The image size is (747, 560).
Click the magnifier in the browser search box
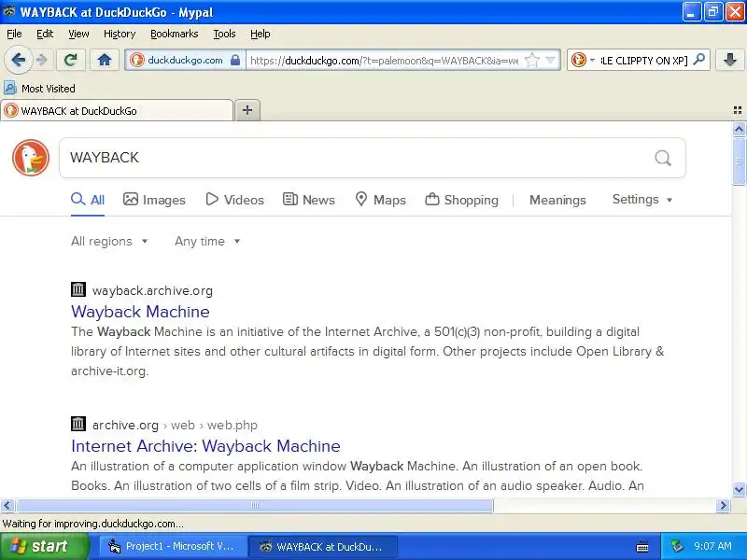698,60
